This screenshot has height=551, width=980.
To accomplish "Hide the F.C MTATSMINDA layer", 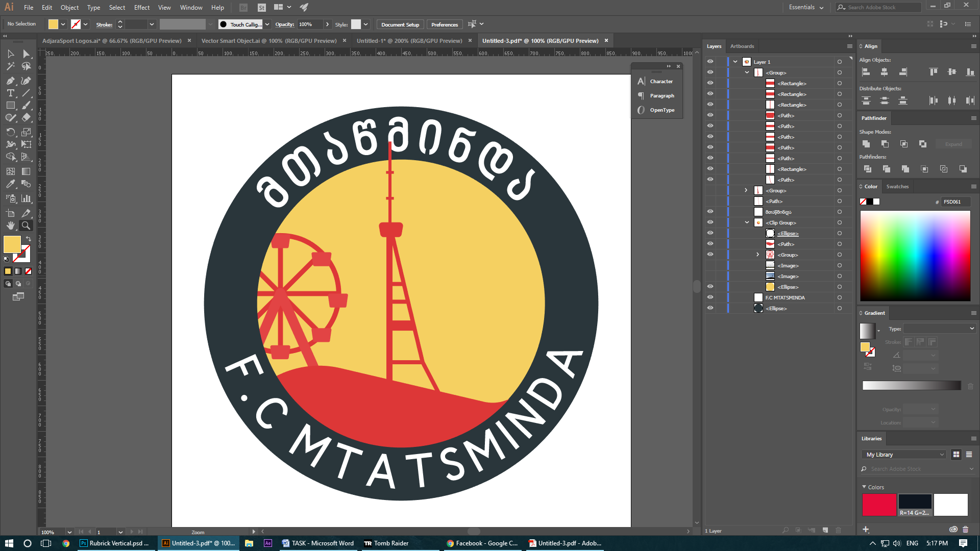I will point(710,297).
